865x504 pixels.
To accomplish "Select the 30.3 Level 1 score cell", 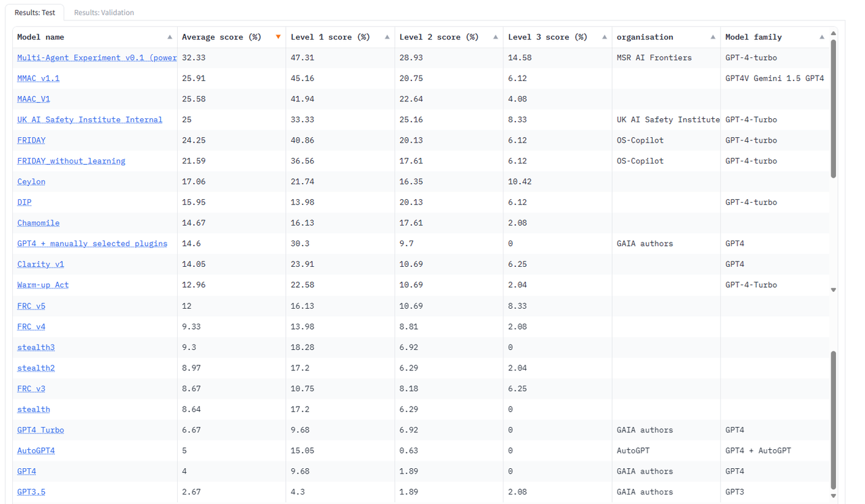I will 340,244.
